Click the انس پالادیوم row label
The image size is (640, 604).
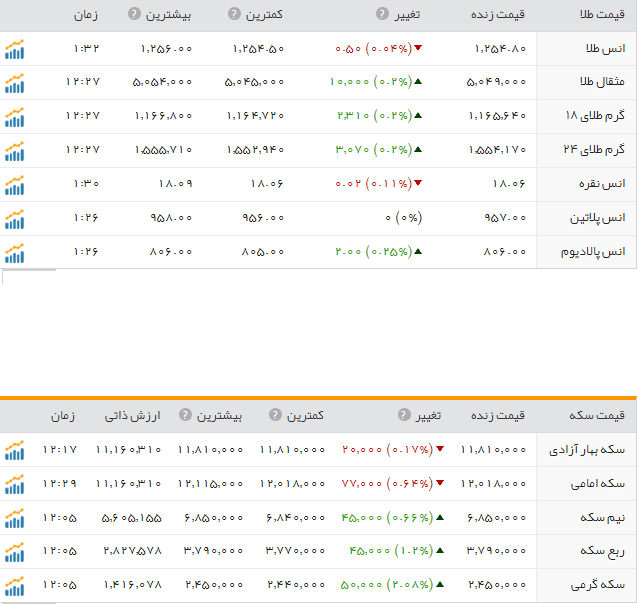[593, 251]
